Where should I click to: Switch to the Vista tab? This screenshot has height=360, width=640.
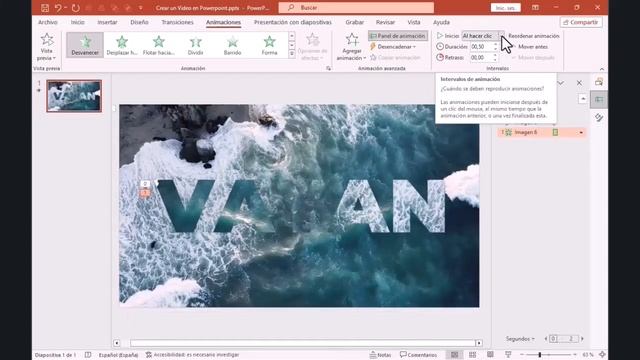(x=414, y=22)
